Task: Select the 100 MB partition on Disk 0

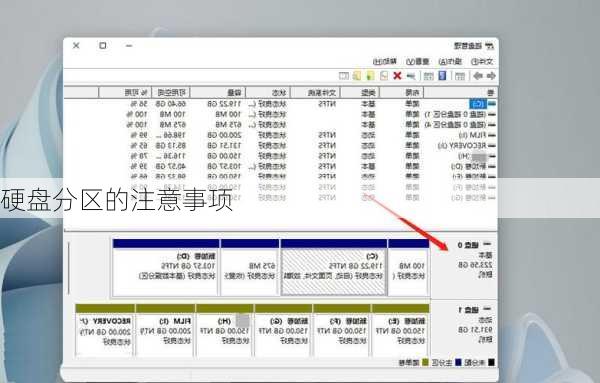Action: click(x=409, y=267)
